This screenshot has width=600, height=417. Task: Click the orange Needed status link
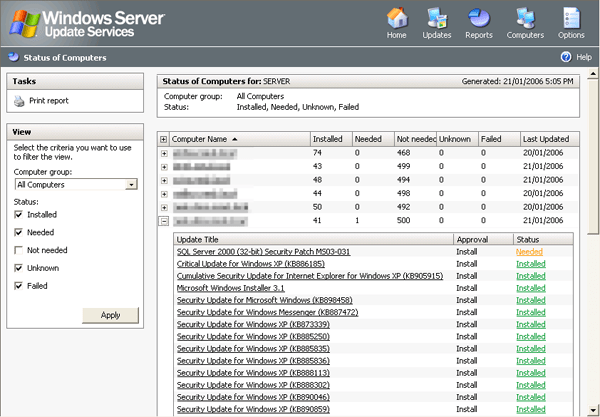coord(529,252)
